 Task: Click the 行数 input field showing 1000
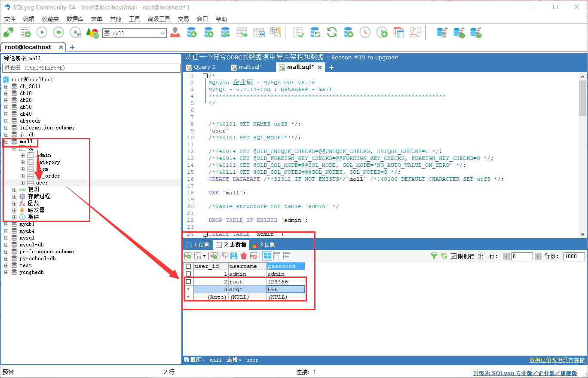point(574,256)
